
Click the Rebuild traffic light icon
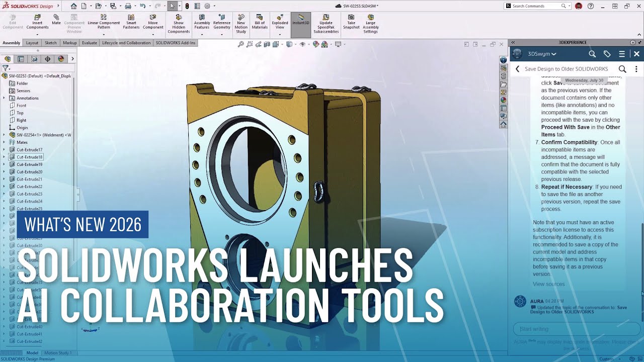point(187,6)
